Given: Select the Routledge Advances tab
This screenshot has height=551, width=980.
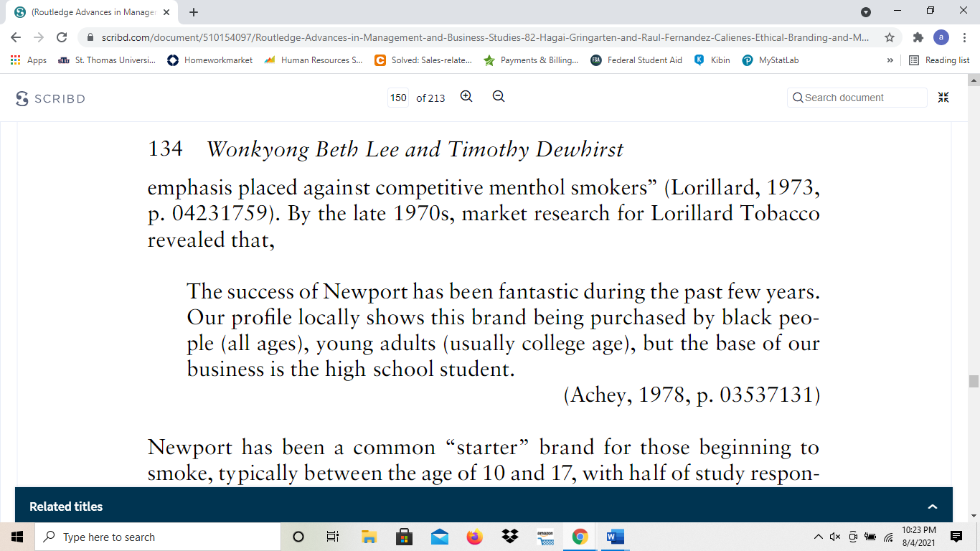Looking at the screenshot, I should click(92, 12).
